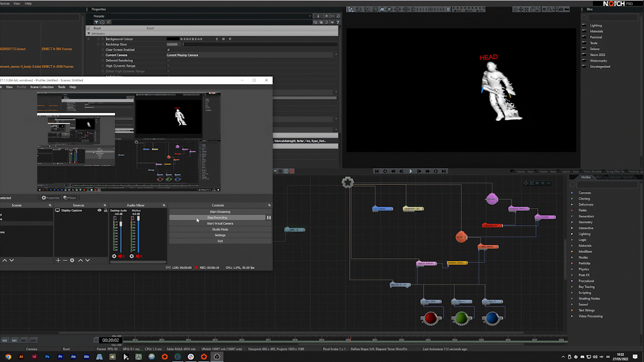Screen dimensions: 644x362
Task: Open OBS View menu
Action: pyautogui.click(x=10, y=87)
